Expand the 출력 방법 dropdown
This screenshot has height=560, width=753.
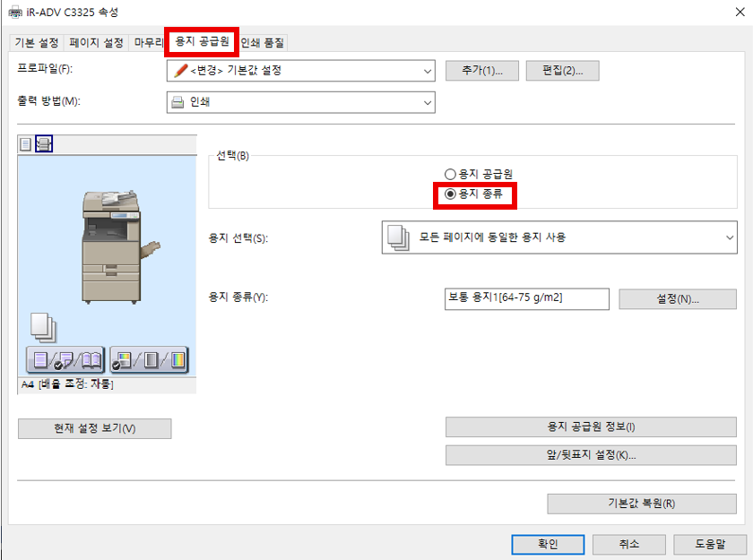pos(300,102)
